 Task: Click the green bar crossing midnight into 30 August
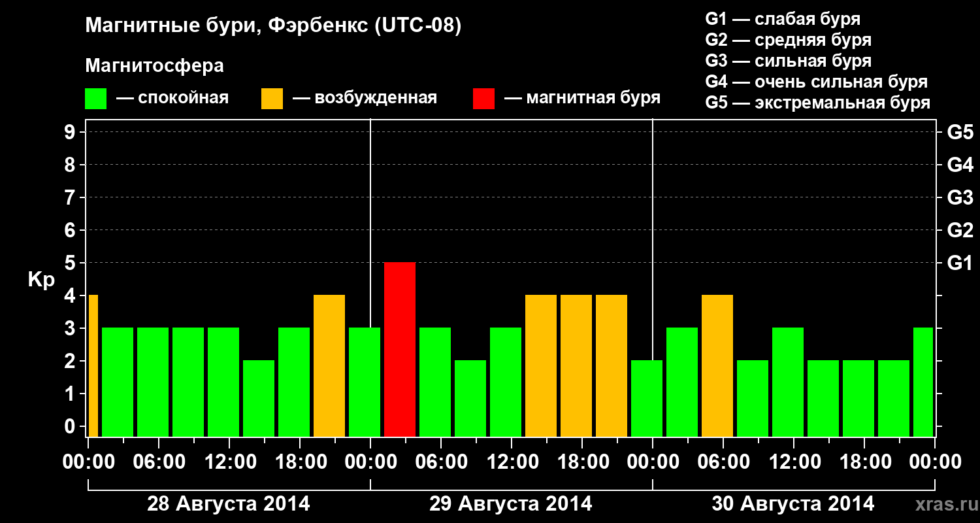(x=647, y=398)
